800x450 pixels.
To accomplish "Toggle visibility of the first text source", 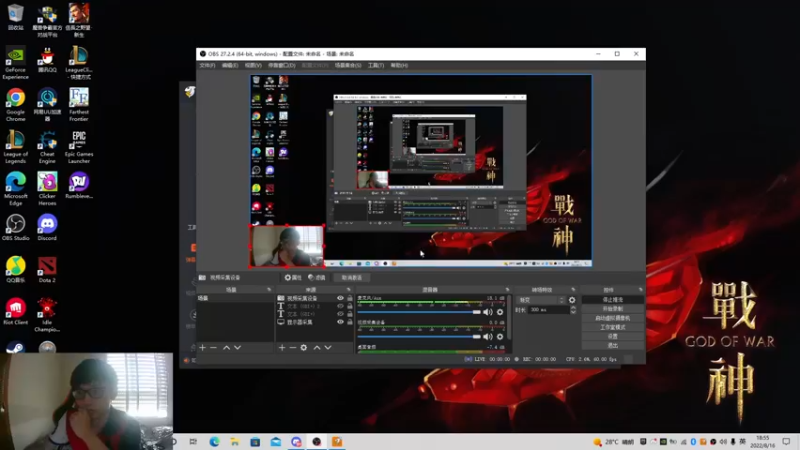I will [x=340, y=306].
